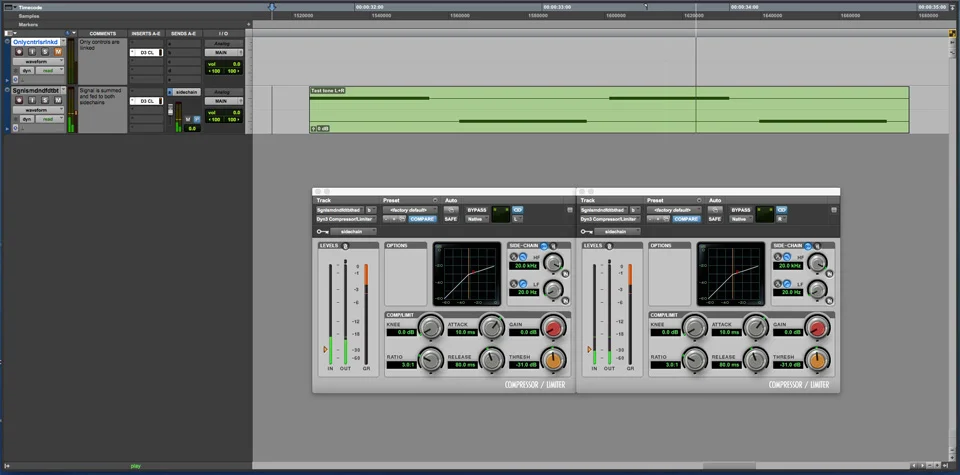Click the RATIO knob in L-channel compressor
This screenshot has width=960, height=475.
430,359
